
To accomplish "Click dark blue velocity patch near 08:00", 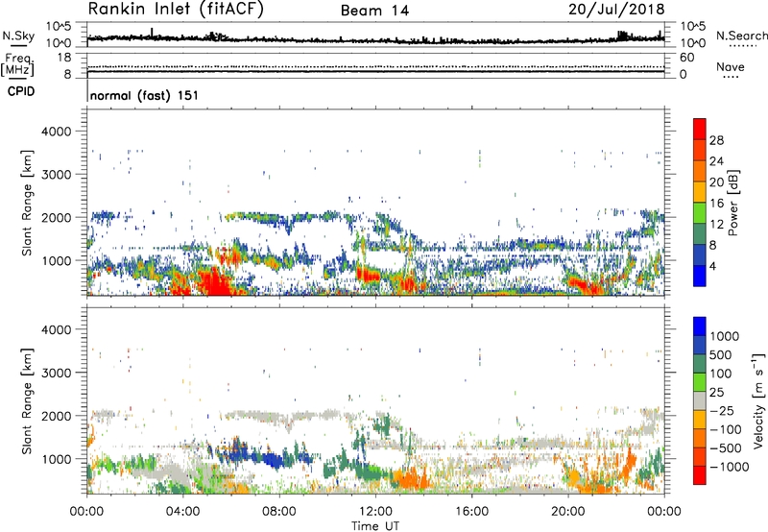I will coord(274,460).
